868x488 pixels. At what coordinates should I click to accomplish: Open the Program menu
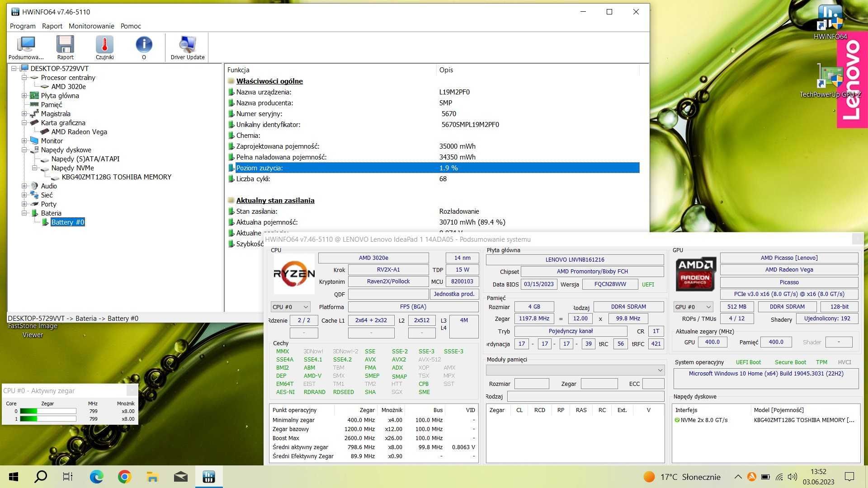(23, 26)
